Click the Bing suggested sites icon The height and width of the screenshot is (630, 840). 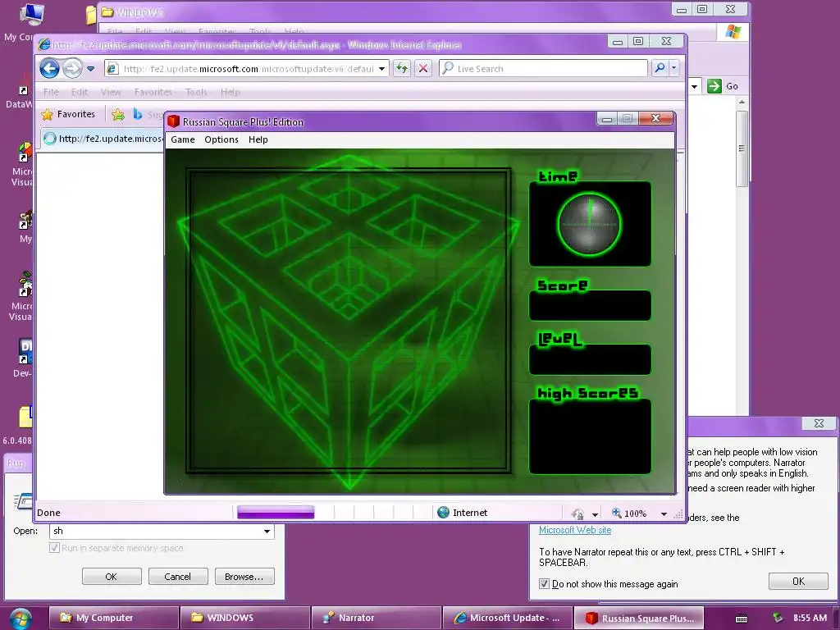click(x=138, y=114)
